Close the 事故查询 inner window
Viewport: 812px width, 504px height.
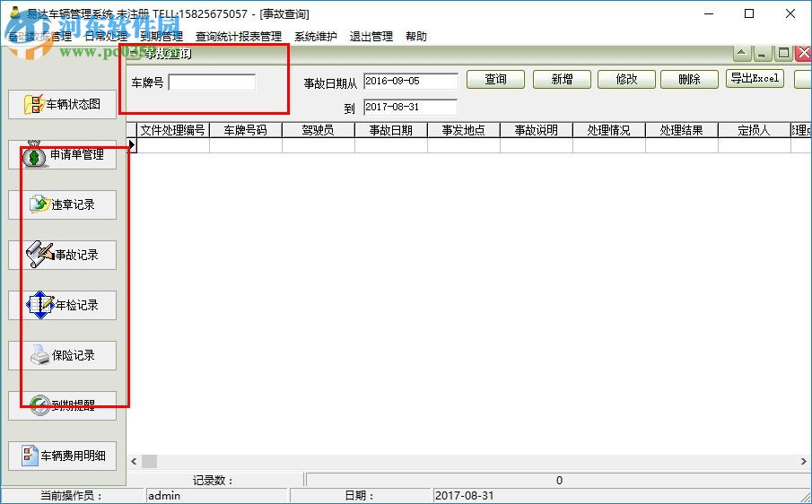[804, 53]
